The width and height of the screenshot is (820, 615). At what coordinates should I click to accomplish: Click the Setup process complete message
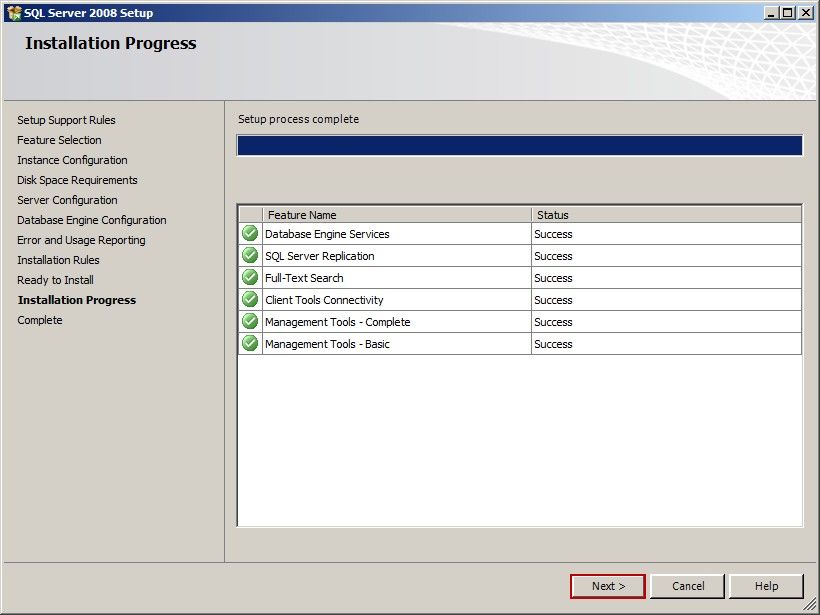point(299,119)
